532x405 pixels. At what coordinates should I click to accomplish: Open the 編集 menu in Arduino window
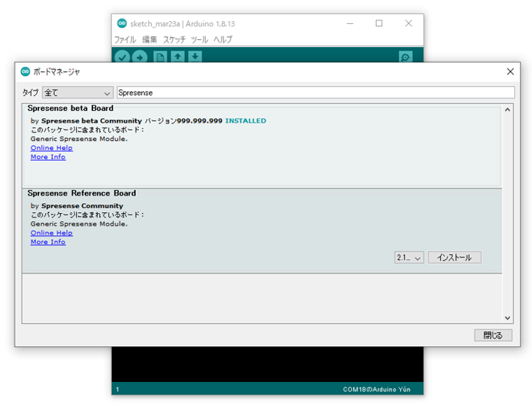[150, 39]
